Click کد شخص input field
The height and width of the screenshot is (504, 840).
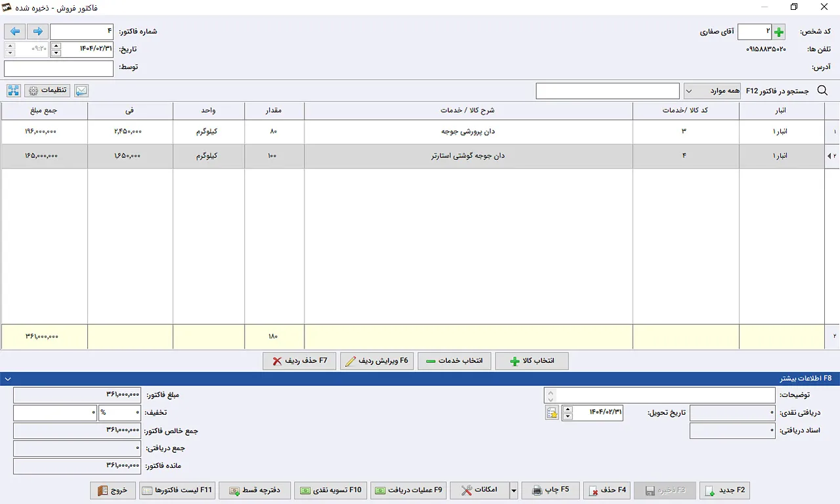point(755,31)
